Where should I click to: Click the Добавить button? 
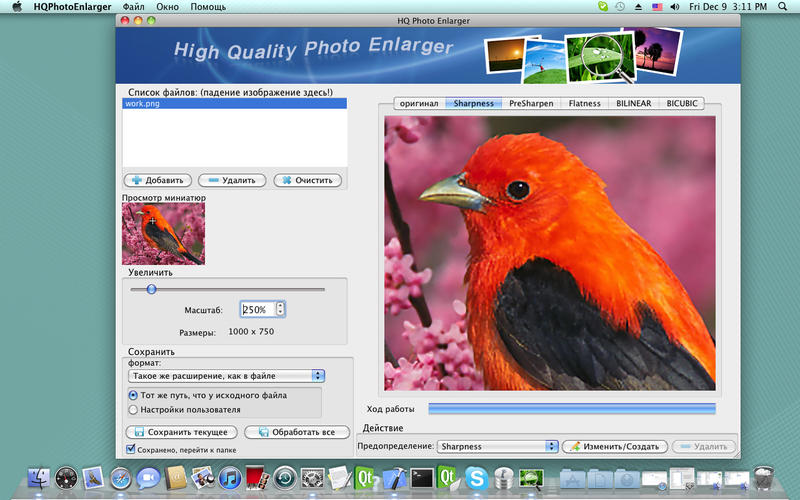(x=158, y=180)
